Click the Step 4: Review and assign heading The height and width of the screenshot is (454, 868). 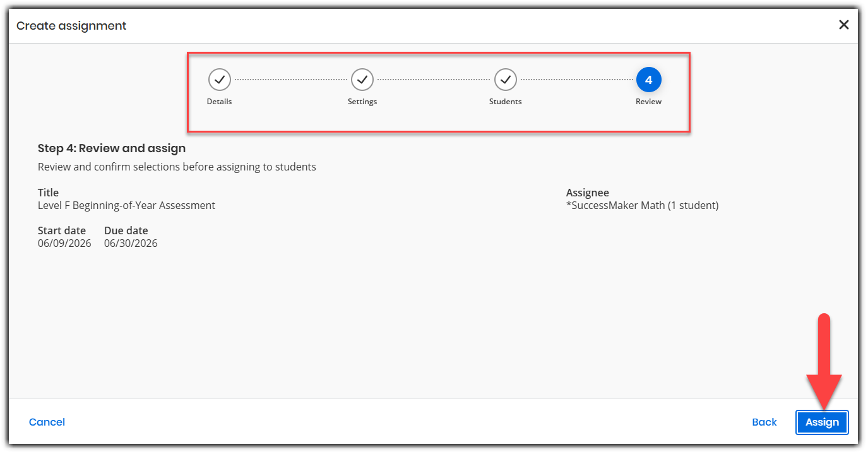112,148
